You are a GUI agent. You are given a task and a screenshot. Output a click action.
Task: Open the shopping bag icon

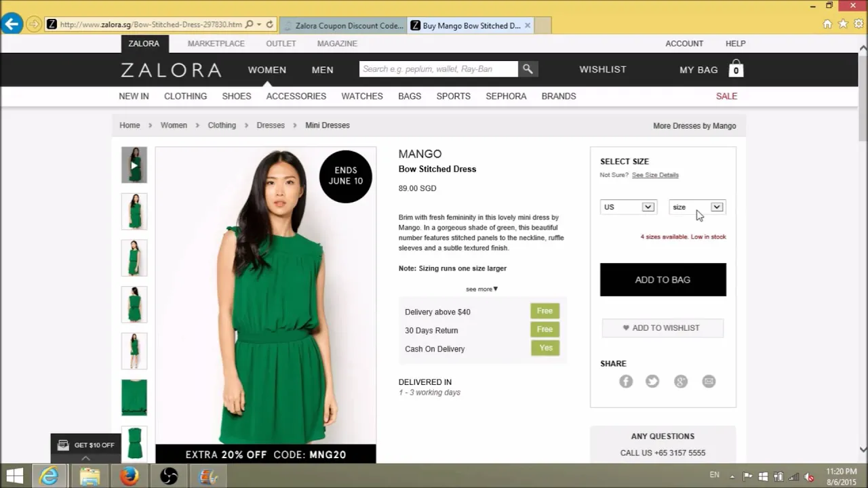736,69
